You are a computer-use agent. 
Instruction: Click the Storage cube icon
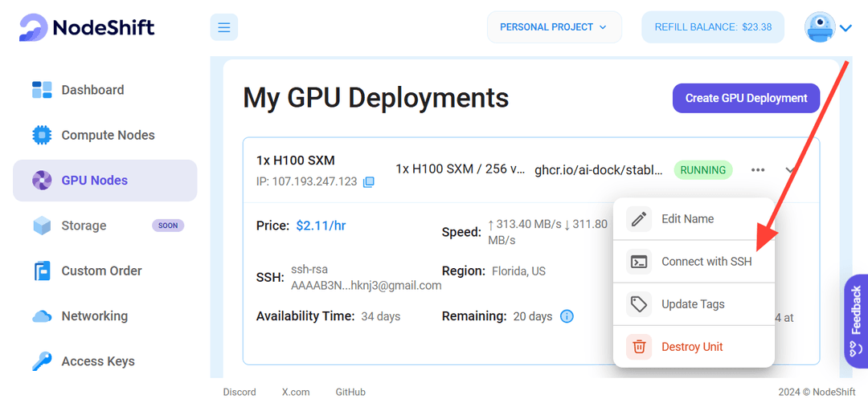tap(42, 226)
